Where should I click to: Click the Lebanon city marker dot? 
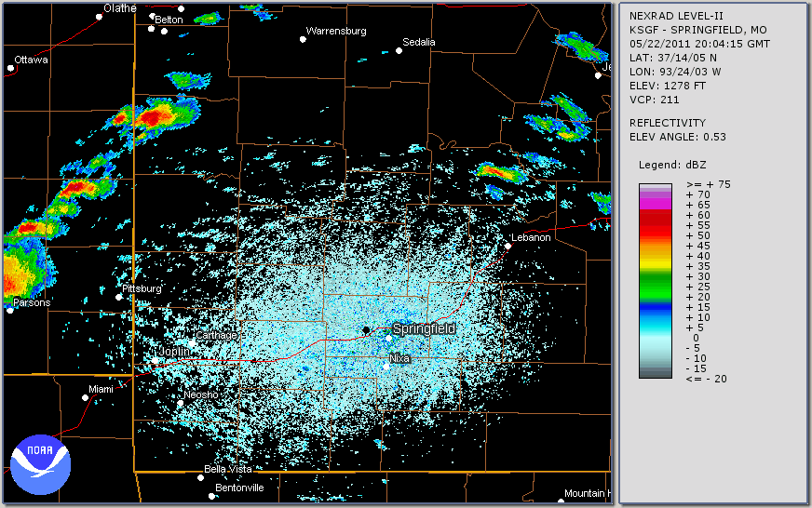(509, 246)
